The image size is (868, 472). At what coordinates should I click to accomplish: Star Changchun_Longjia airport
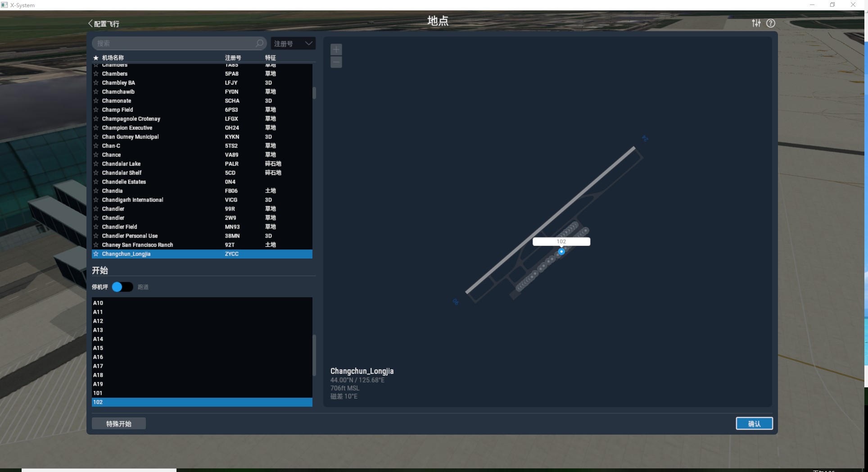[96, 254]
